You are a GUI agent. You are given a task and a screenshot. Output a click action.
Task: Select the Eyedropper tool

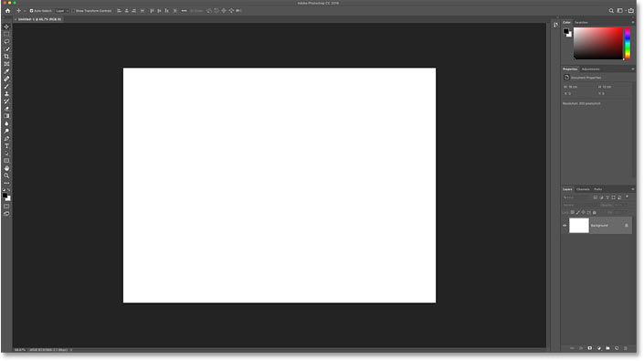[6, 71]
